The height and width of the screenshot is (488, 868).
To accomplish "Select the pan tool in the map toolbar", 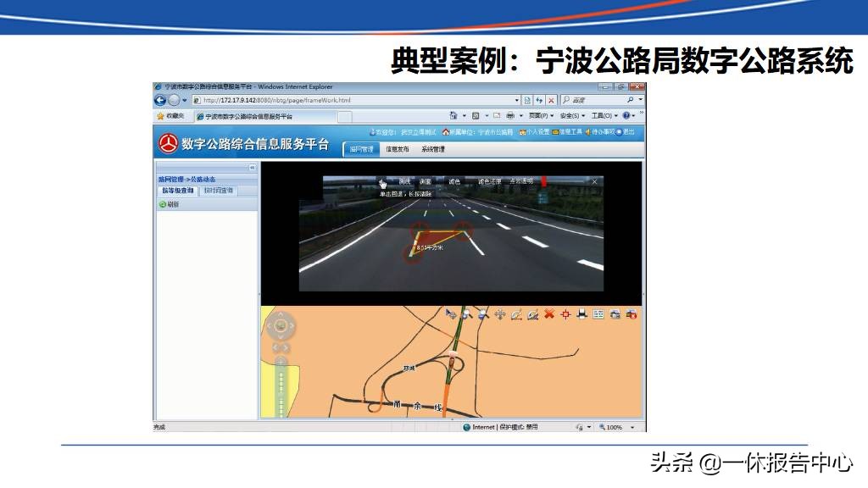I will tap(499, 313).
